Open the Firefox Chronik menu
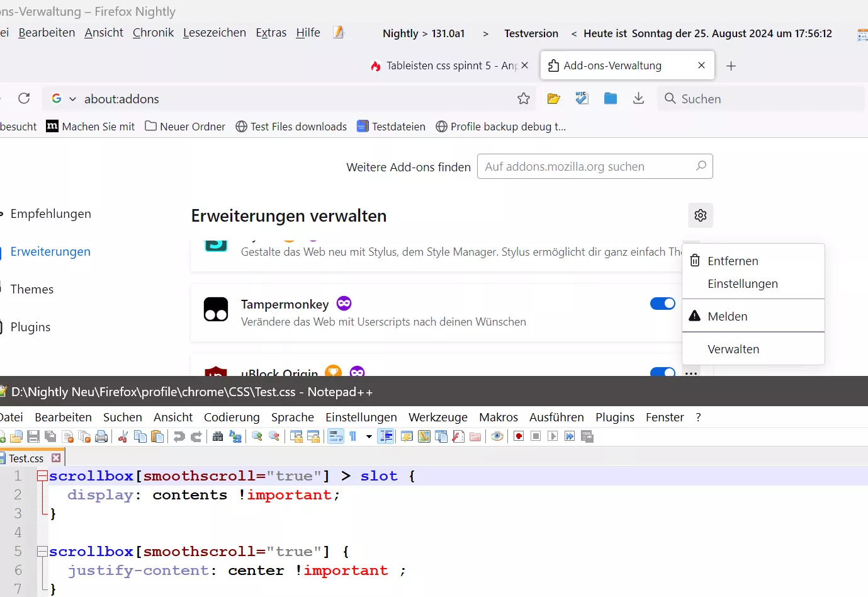 153,32
